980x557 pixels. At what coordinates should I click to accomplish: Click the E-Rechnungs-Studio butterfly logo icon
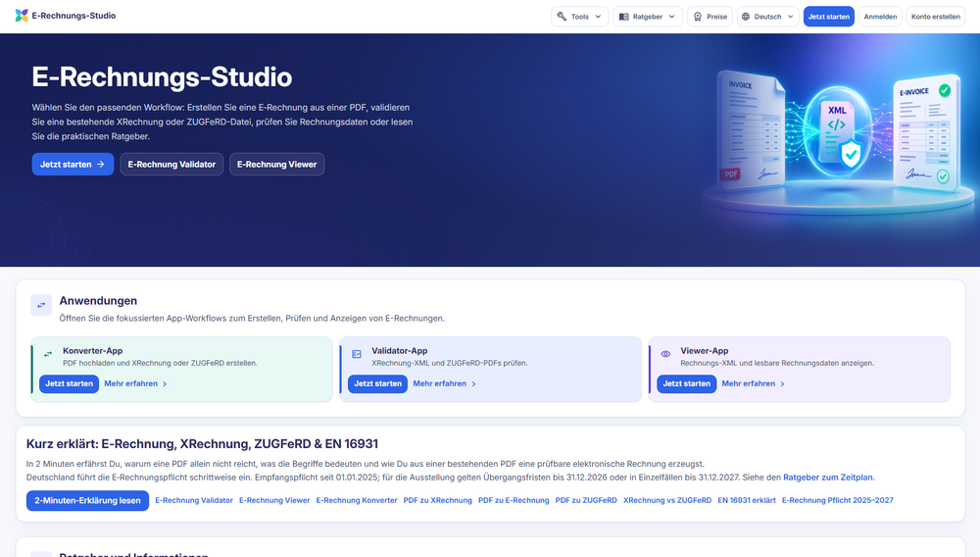pyautogui.click(x=22, y=16)
